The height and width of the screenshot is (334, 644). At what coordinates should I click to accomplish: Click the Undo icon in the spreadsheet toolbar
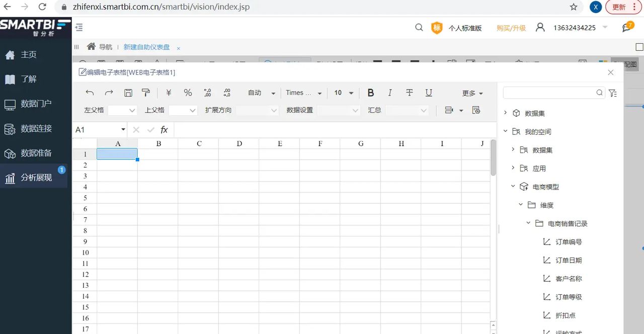pos(90,93)
